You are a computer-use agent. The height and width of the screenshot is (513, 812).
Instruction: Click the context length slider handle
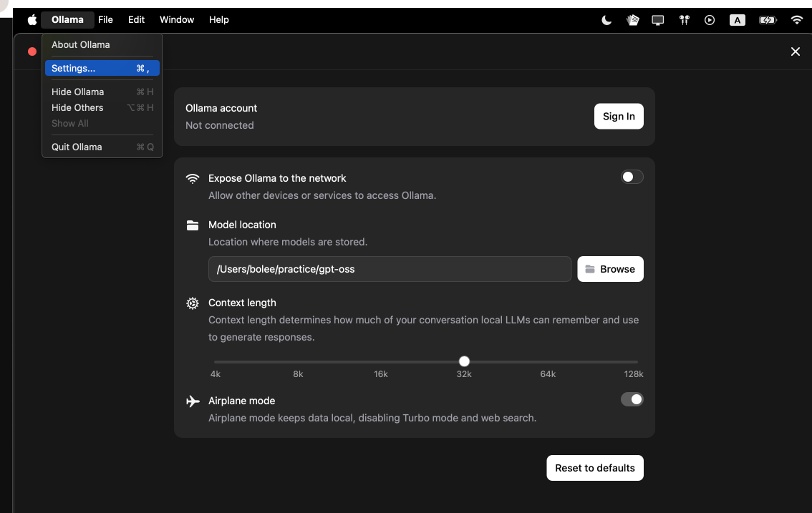coord(464,361)
